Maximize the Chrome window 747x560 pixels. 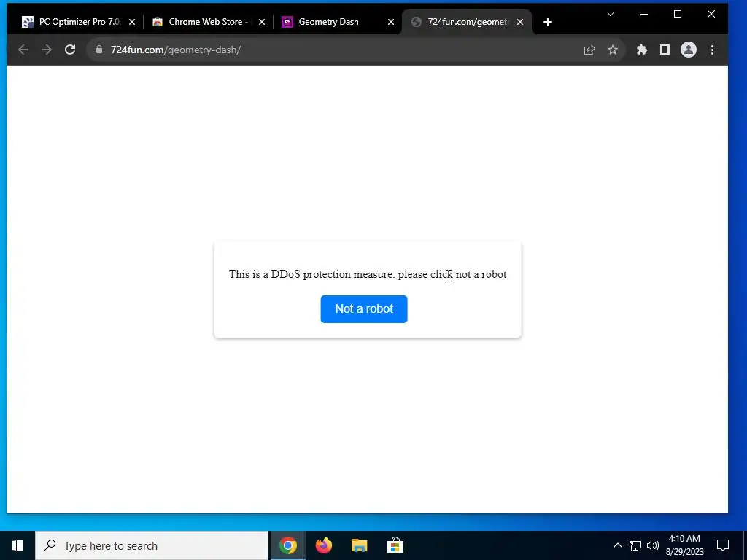coord(678,15)
